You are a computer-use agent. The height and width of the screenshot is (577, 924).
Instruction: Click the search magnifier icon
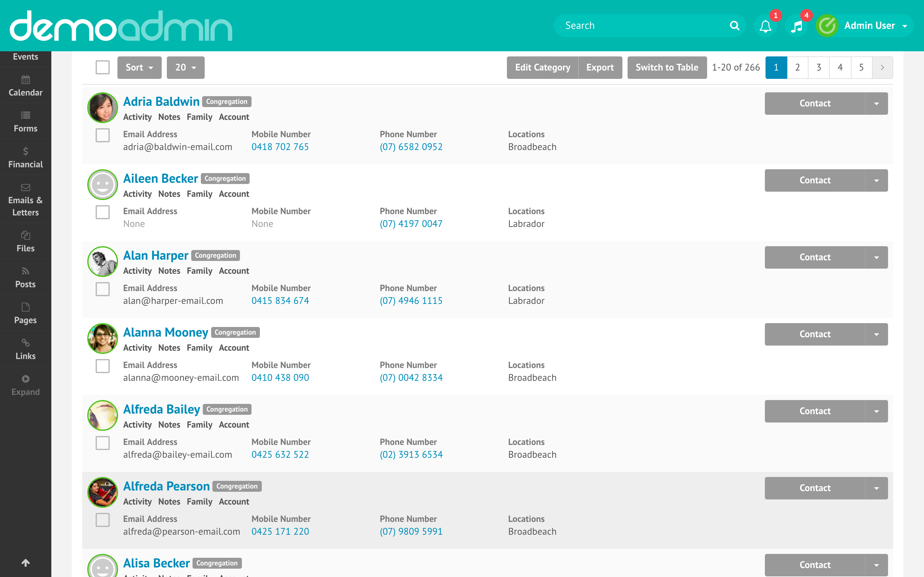point(734,26)
